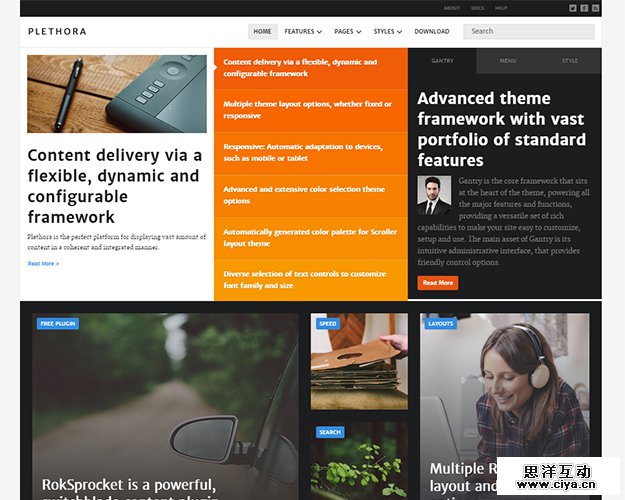The image size is (625, 500).
Task: Follow the blue Read More link
Action: click(x=43, y=264)
